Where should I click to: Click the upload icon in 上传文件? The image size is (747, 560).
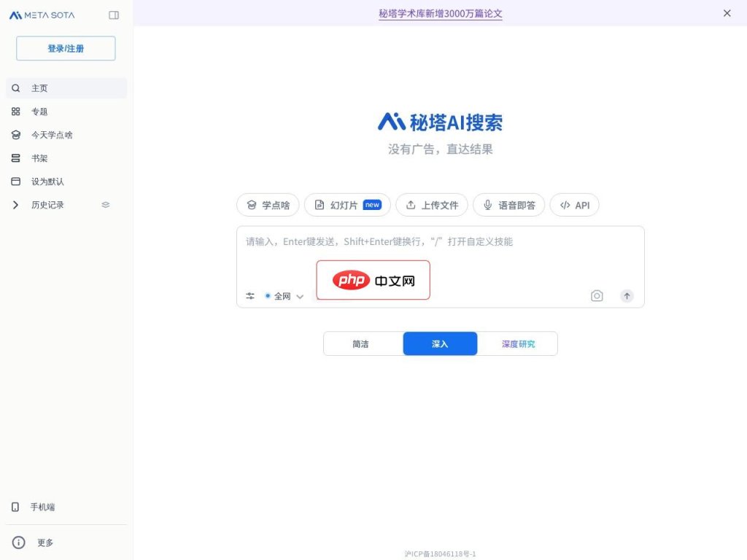tap(411, 205)
